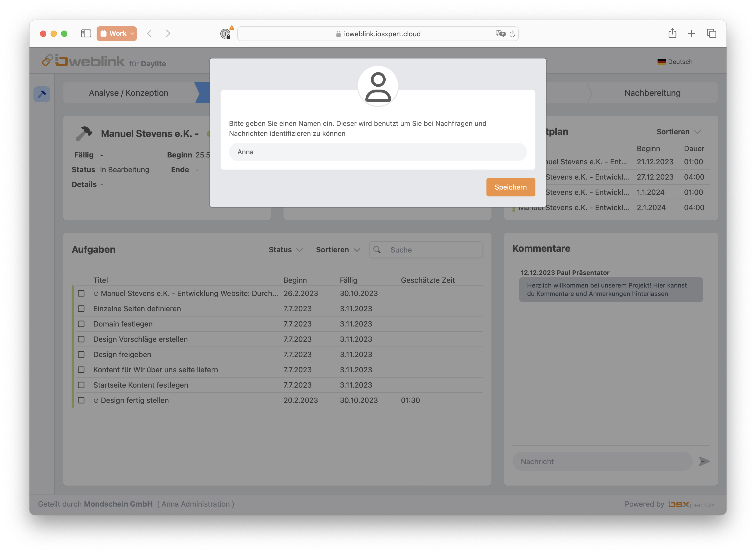Viewport: 756px width, 554px height.
Task: Click the Nachricht message input field
Action: coord(603,461)
